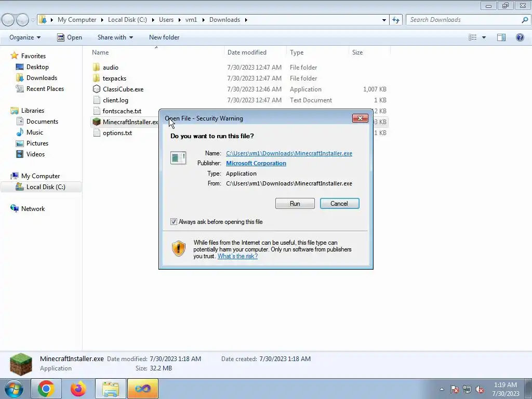Viewport: 532px width, 399px height.
Task: Select vm1 in address breadcrumb
Action: tap(191, 20)
